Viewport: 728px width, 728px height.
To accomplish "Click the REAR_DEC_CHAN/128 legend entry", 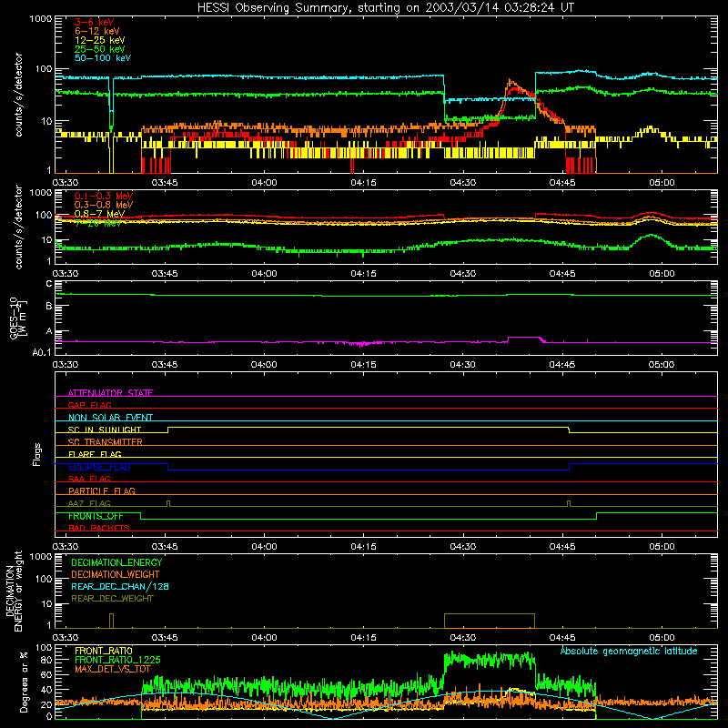I will point(120,586).
